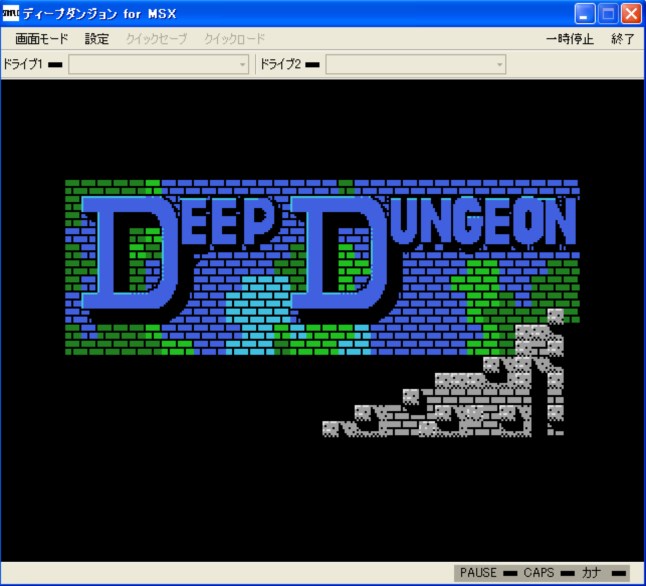Minimize the ディープダンジョン window
The image size is (646, 586).
(584, 14)
